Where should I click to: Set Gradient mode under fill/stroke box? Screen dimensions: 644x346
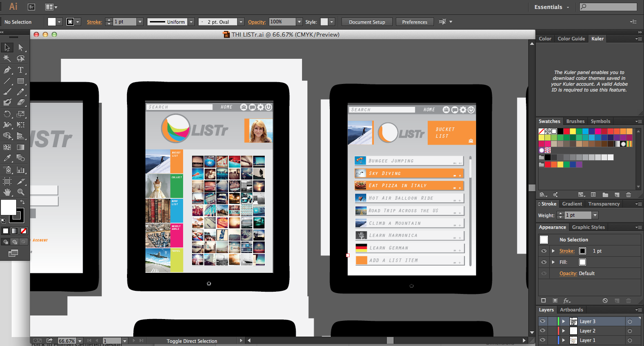[x=15, y=231]
